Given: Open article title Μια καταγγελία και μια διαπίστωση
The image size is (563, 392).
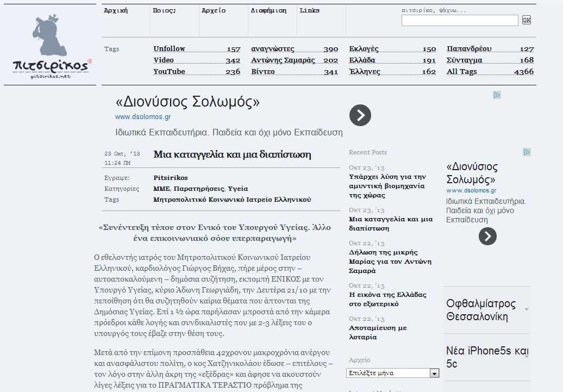Looking at the screenshot, I should 232,154.
